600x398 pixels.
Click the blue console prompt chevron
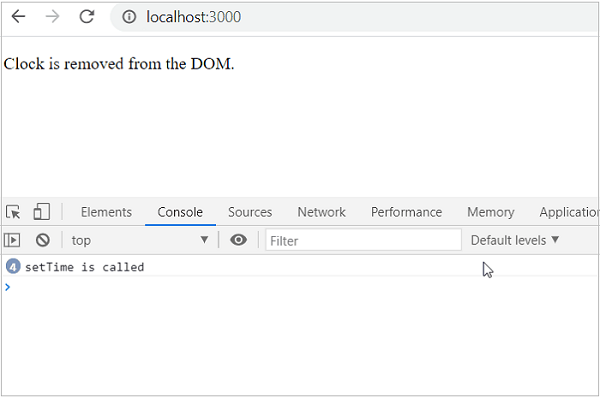[7, 287]
